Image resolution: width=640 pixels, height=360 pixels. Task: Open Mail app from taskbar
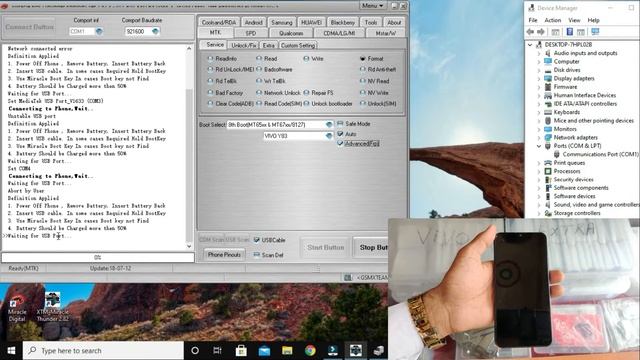[264, 351]
